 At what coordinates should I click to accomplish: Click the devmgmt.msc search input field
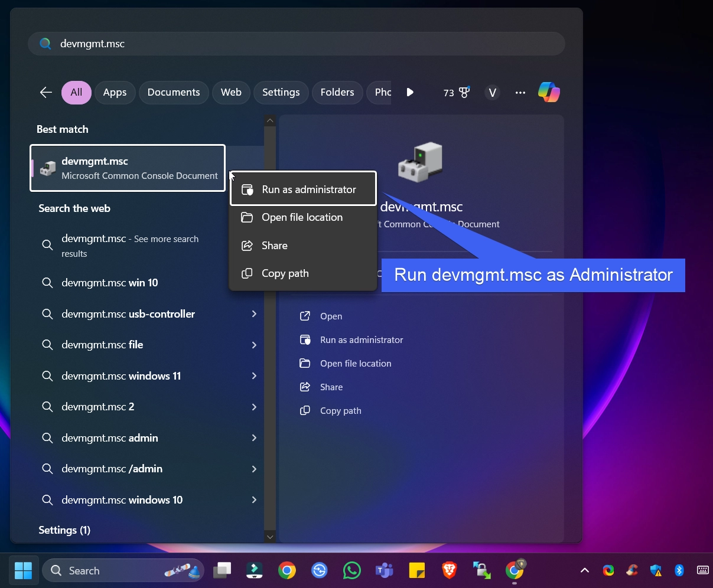tap(297, 44)
